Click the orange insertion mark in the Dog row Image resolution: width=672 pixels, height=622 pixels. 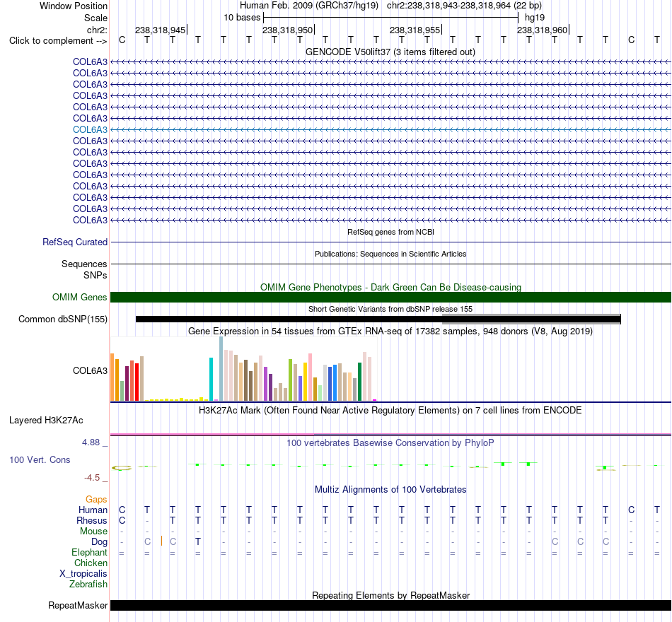point(161,541)
